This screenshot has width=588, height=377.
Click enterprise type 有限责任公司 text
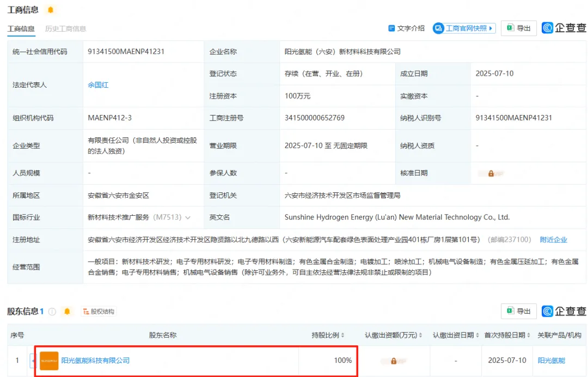pos(143,145)
